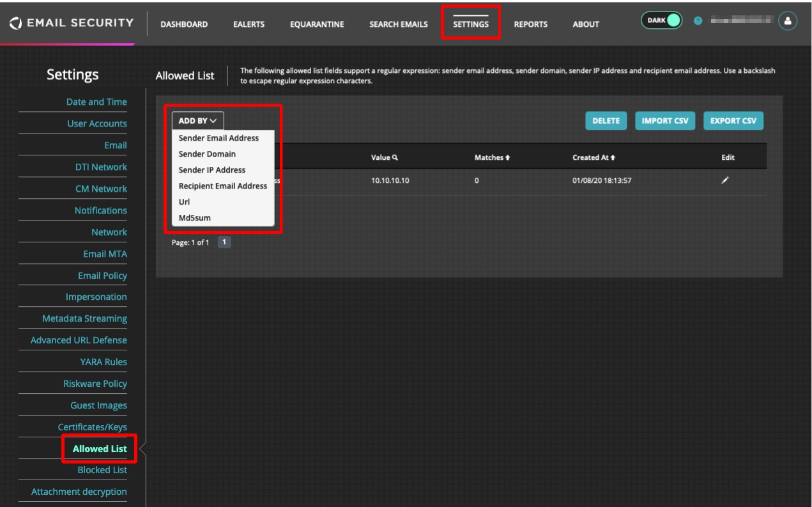Open the REPORTS tab
Image resolution: width=812 pixels, height=507 pixels.
click(532, 24)
